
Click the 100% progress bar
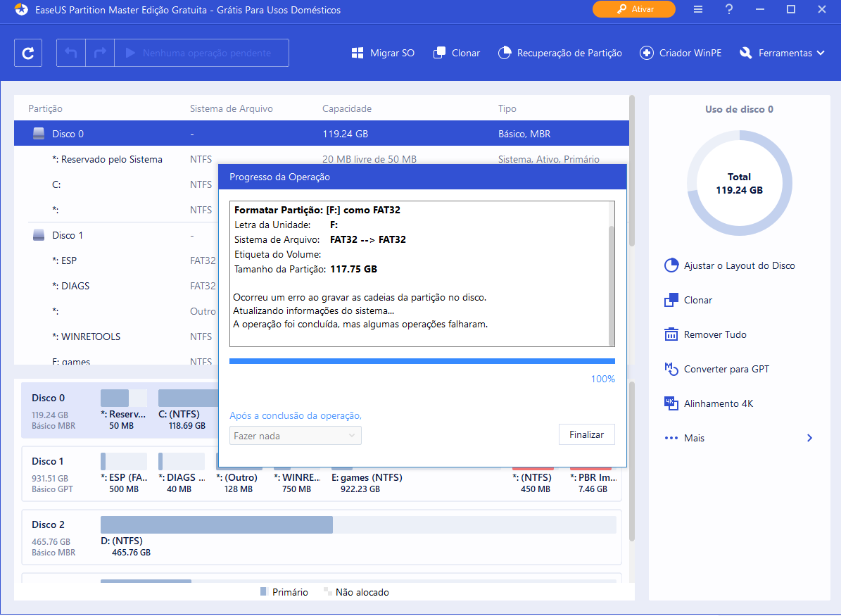[422, 361]
